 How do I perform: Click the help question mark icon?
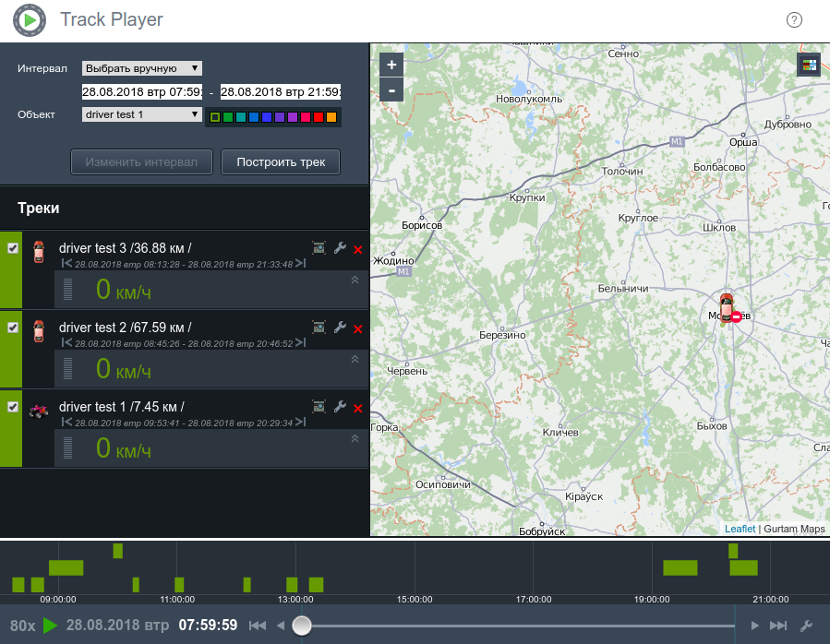click(794, 20)
